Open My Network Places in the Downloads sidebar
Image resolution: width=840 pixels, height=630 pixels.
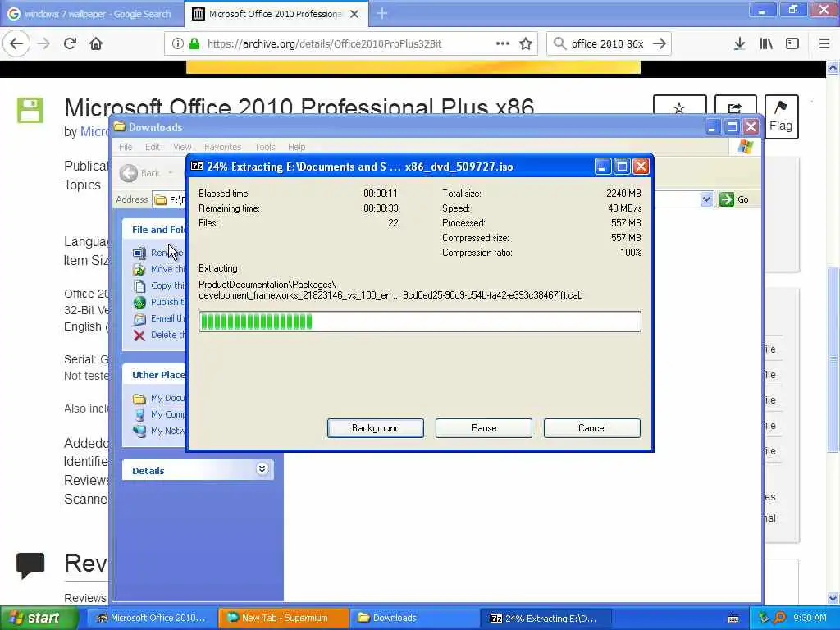[x=167, y=431]
